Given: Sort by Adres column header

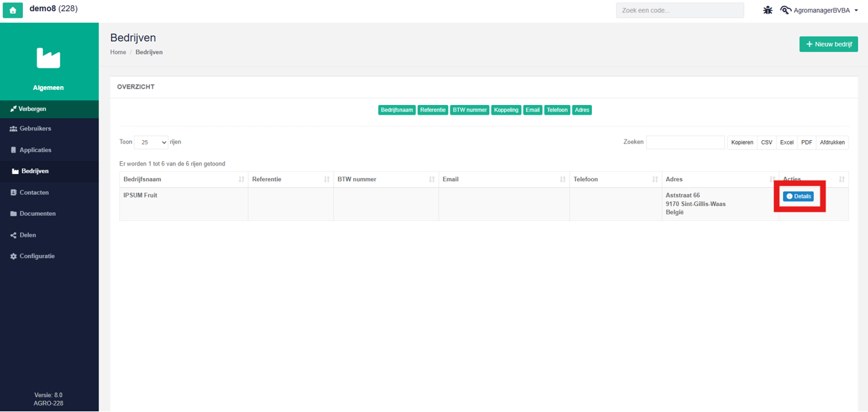Looking at the screenshot, I should [x=720, y=179].
